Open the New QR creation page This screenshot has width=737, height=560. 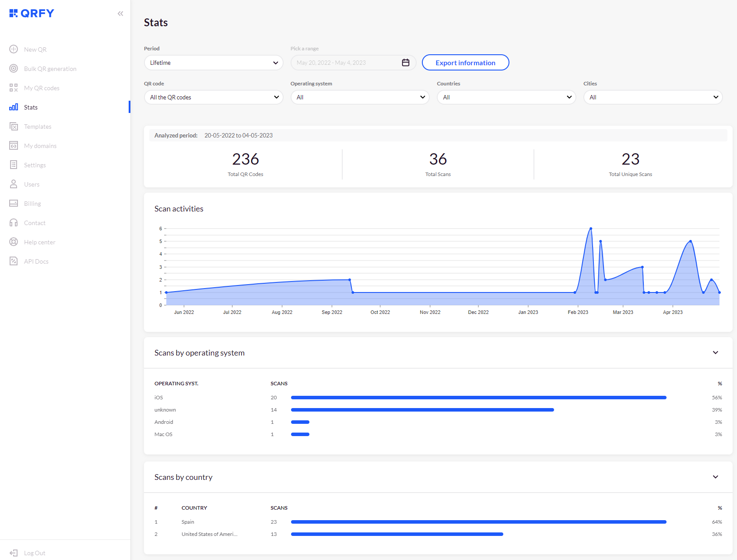(14, 49)
